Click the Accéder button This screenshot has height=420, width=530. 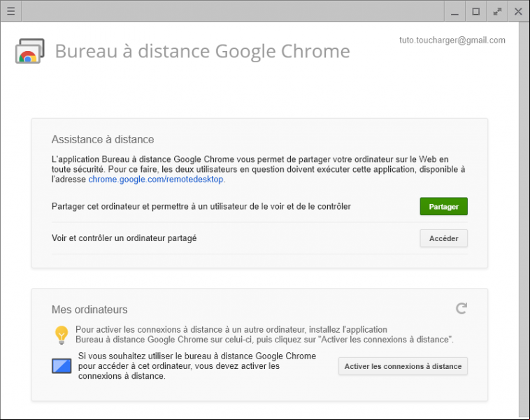(444, 238)
